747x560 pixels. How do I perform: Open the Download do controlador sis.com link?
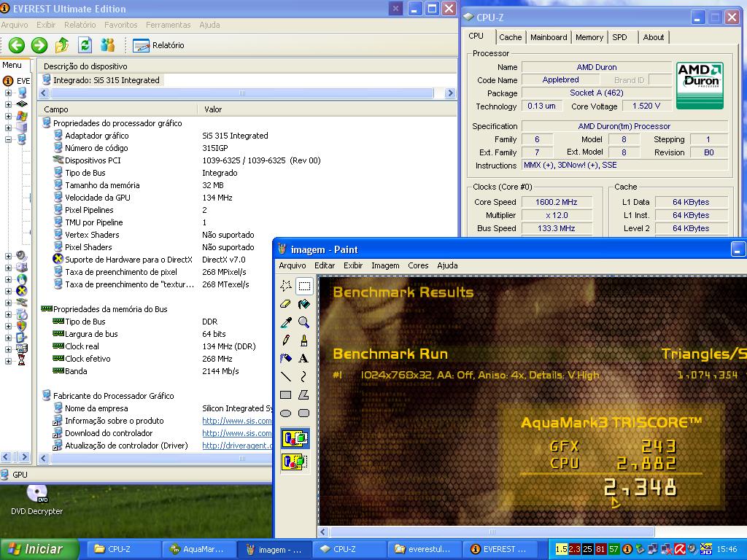pyautogui.click(x=237, y=433)
